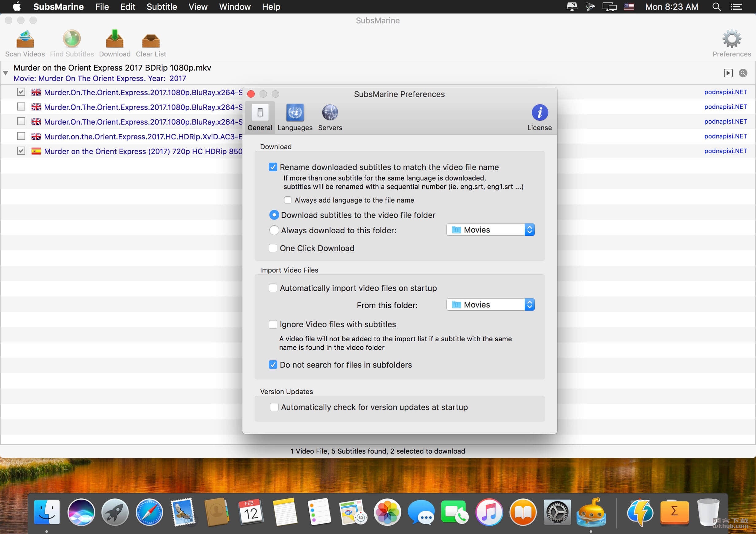Viewport: 756px width, 534px height.
Task: Open Preferences gear icon in main window
Action: click(x=732, y=39)
